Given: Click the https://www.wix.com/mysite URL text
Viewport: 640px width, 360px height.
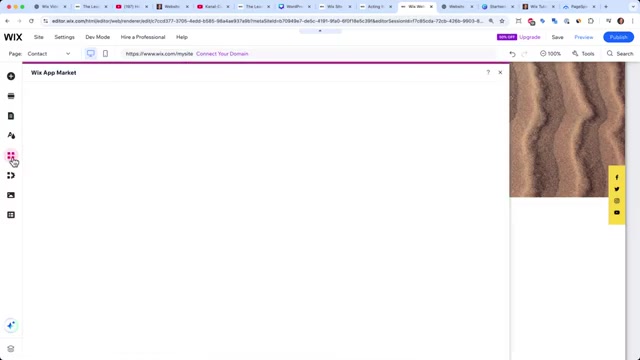Looking at the screenshot, I should [x=159, y=54].
